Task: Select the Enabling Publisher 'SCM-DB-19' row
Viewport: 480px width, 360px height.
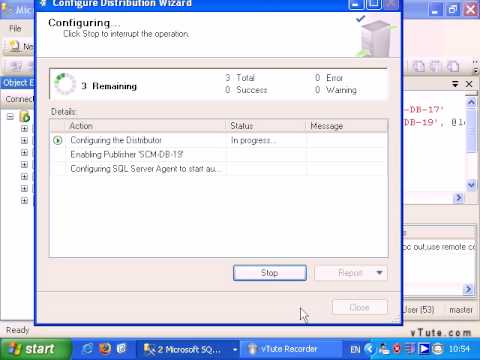Action: [x=218, y=155]
